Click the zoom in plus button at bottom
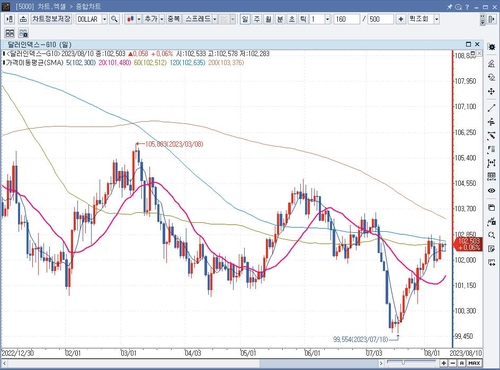Image resolution: width=500 pixels, height=370 pixels. tap(444, 363)
